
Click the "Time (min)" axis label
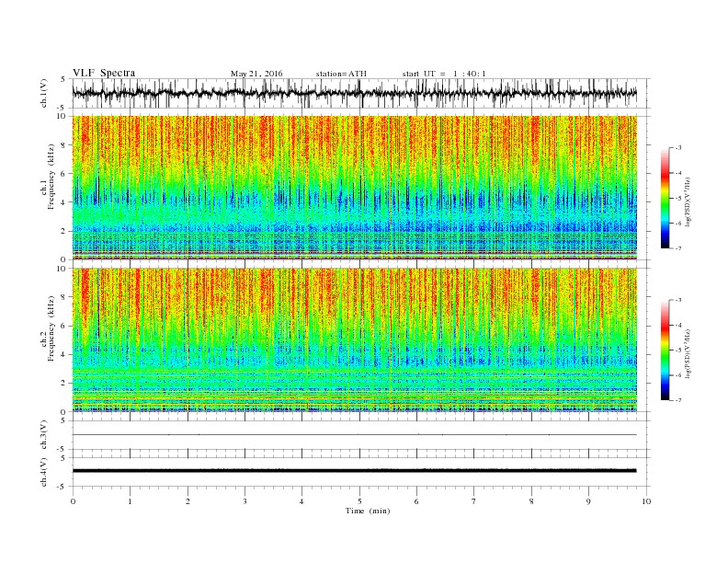point(368,511)
